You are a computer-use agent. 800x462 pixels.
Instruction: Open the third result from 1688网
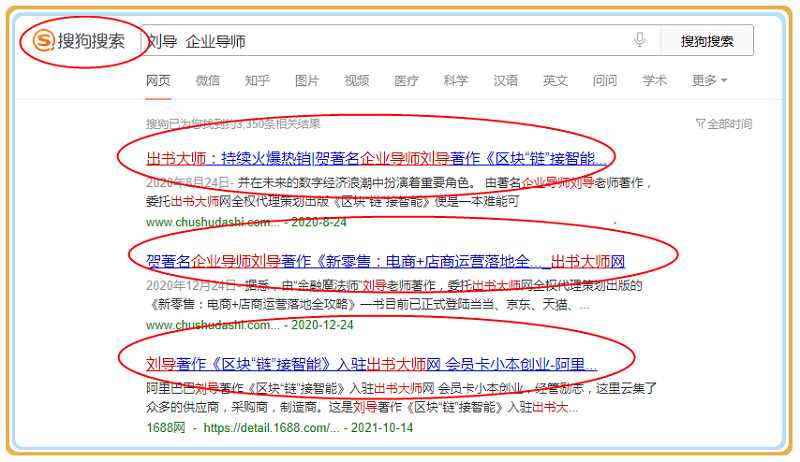point(371,364)
